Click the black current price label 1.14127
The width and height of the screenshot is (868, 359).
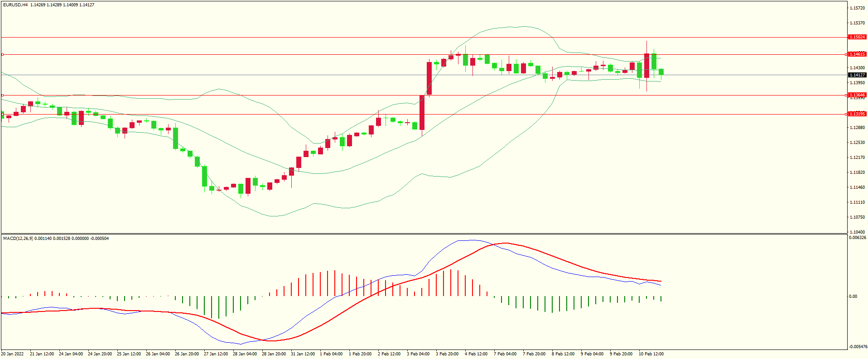point(857,75)
